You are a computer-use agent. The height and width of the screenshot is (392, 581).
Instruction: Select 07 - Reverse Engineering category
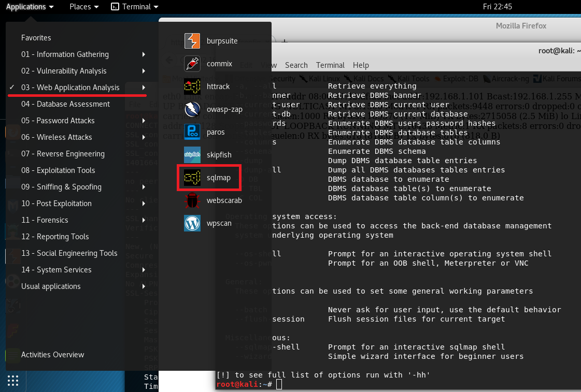tap(63, 154)
